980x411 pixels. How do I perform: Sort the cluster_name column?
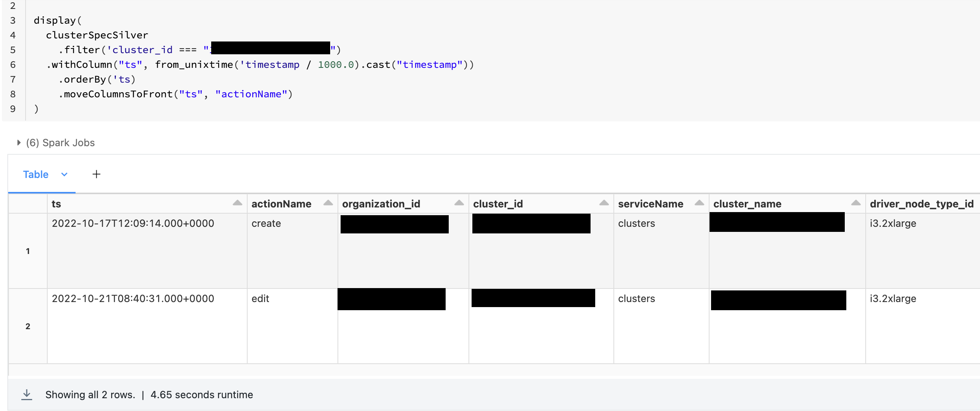(856, 203)
